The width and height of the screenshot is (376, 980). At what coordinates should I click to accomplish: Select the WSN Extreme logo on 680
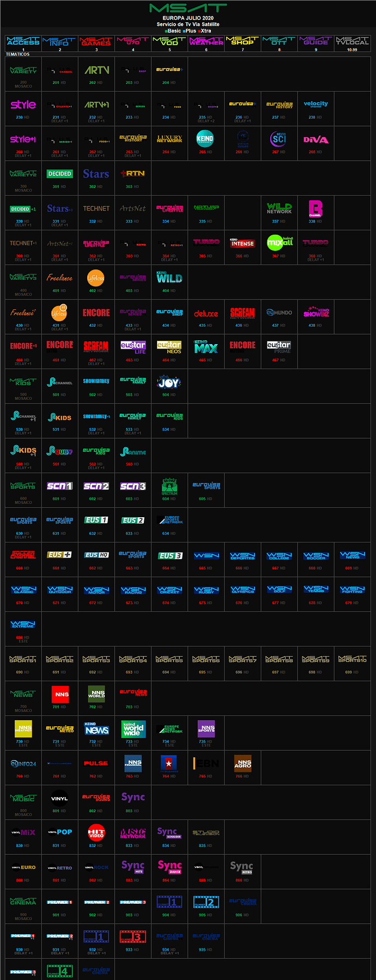[23, 624]
